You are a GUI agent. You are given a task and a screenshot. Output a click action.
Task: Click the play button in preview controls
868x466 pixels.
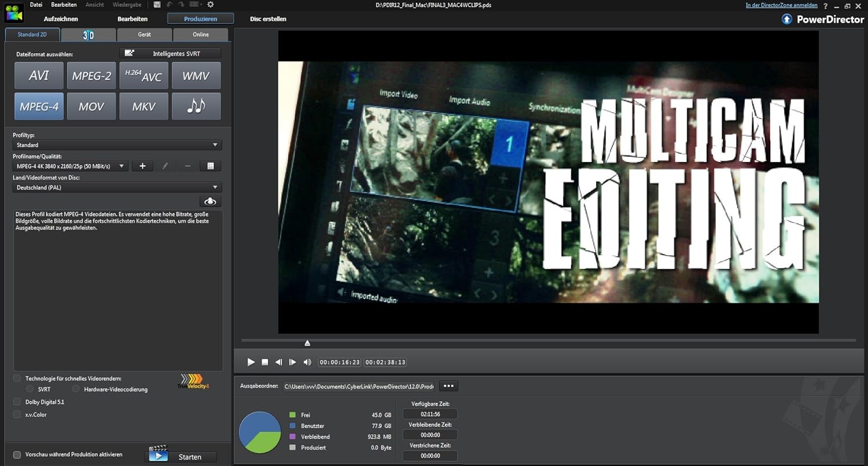tap(251, 362)
